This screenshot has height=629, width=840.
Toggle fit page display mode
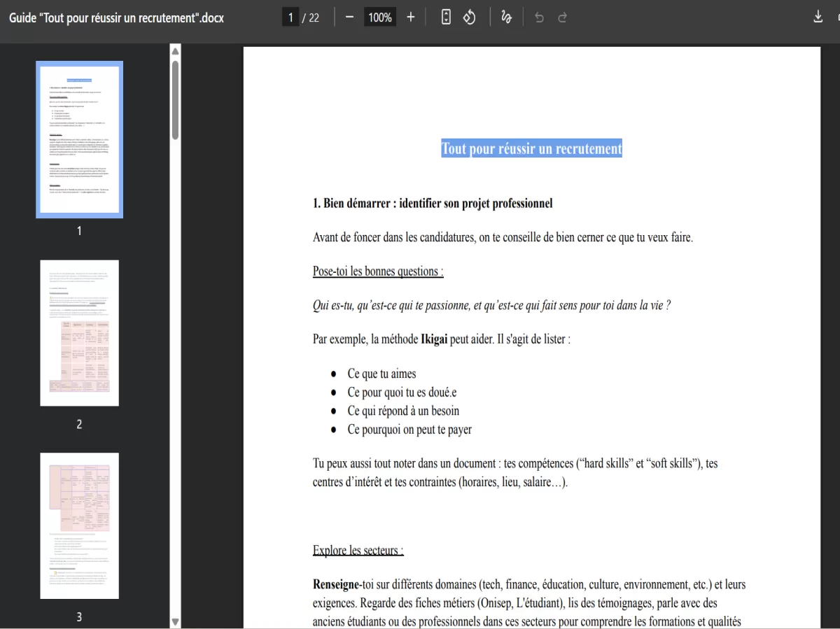tap(446, 17)
